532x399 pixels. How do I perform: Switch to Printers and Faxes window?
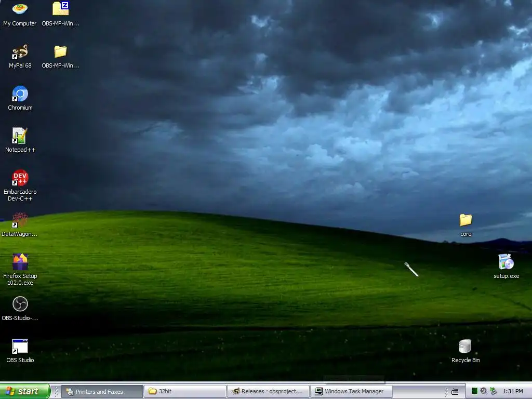pyautogui.click(x=102, y=392)
